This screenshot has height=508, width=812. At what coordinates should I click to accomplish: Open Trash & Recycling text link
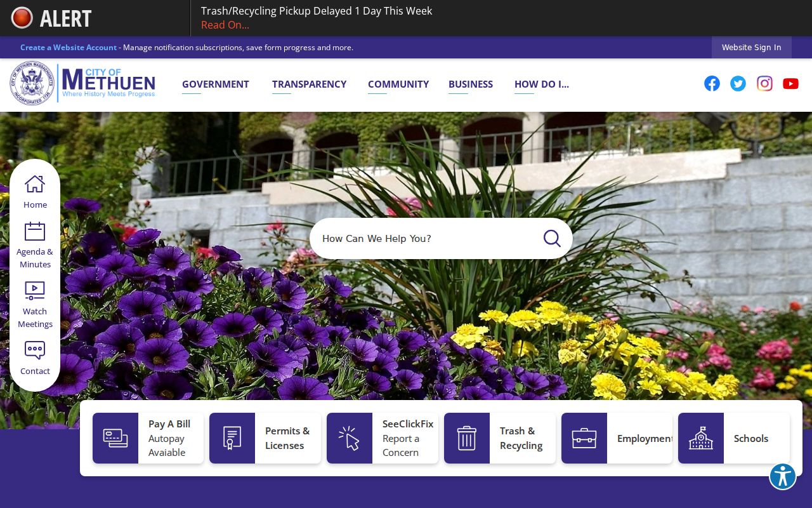click(x=521, y=438)
